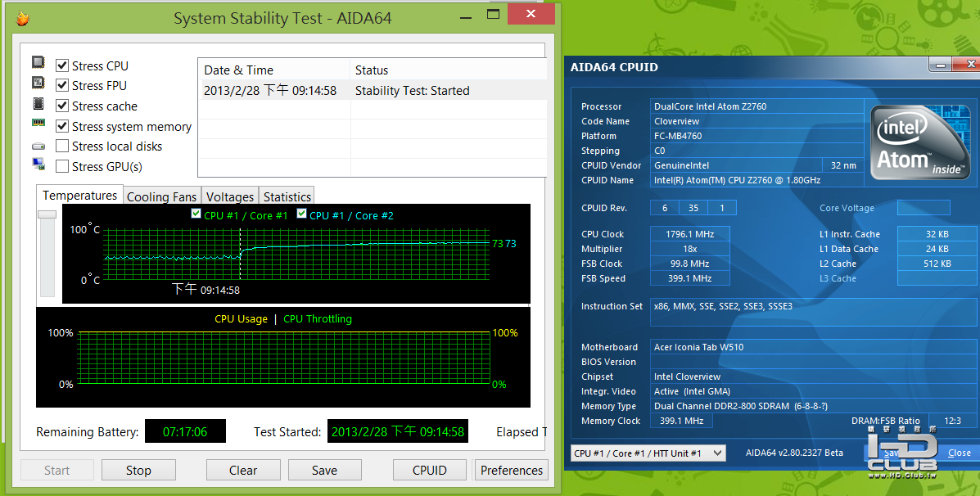Click the 32 nm process value
The width and height of the screenshot is (980, 496).
(x=843, y=165)
